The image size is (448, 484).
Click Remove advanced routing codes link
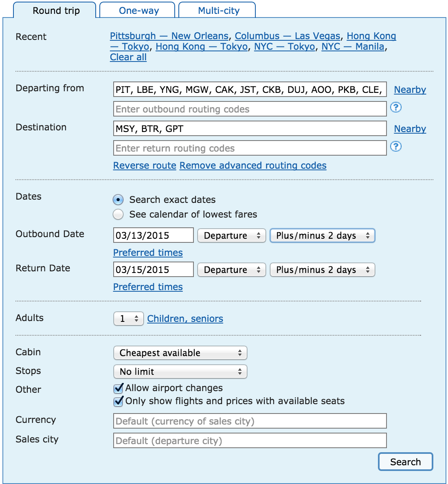pos(253,165)
